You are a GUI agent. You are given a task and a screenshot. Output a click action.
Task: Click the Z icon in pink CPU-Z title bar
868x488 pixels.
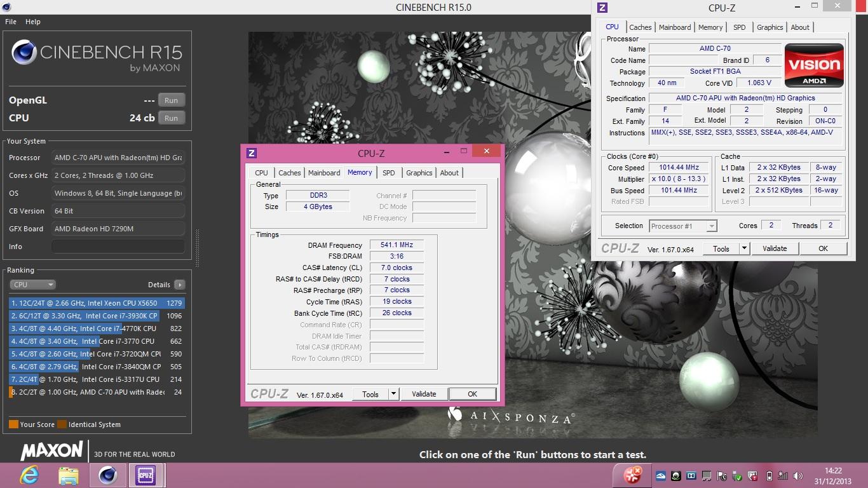point(252,153)
